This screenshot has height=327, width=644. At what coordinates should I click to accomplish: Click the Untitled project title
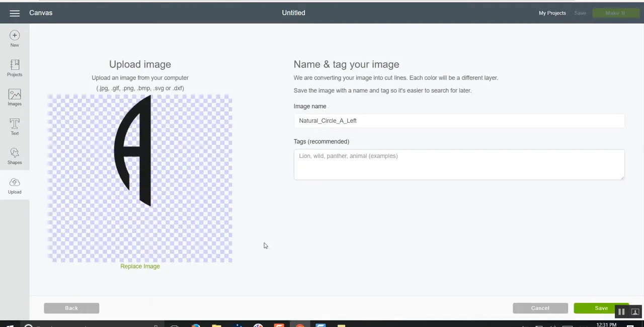click(293, 13)
